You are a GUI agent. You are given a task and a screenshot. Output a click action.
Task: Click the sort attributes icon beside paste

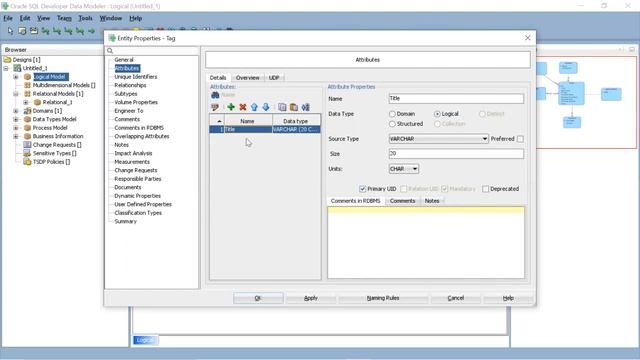coord(305,107)
